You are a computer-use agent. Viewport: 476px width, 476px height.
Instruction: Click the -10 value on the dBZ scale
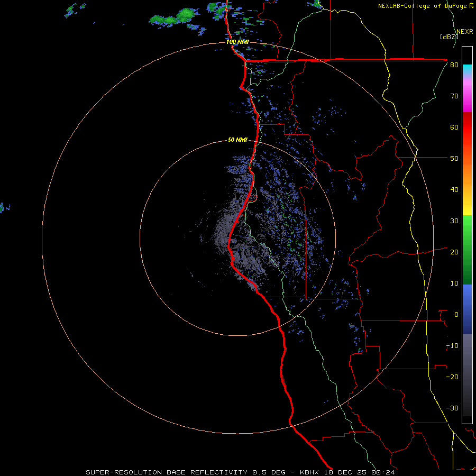[452, 346]
